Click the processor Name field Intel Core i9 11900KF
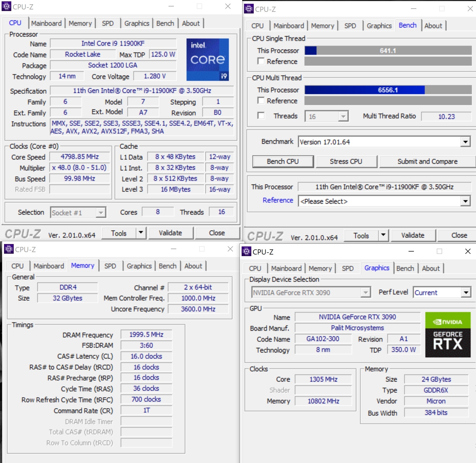476x463 pixels. [113, 43]
